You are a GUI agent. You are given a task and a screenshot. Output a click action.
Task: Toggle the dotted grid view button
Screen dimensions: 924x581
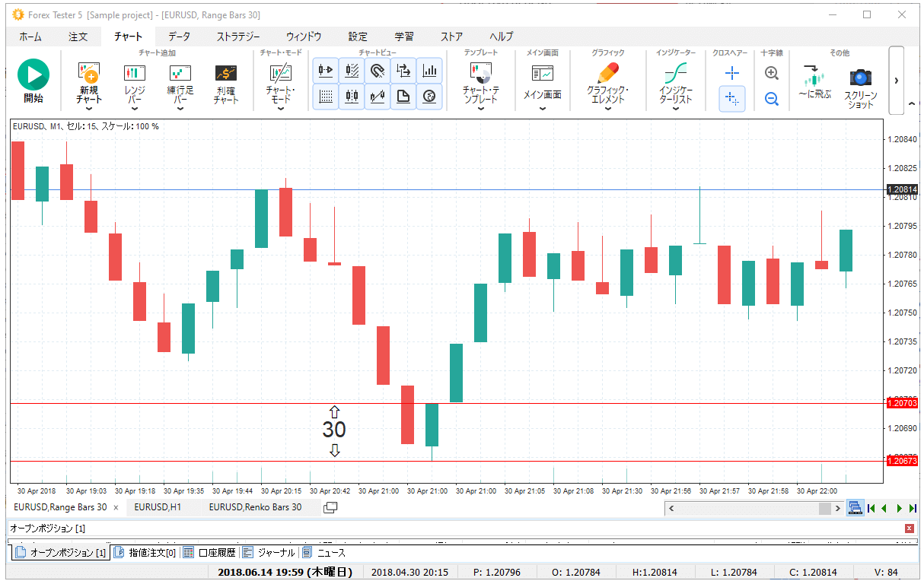tap(326, 97)
